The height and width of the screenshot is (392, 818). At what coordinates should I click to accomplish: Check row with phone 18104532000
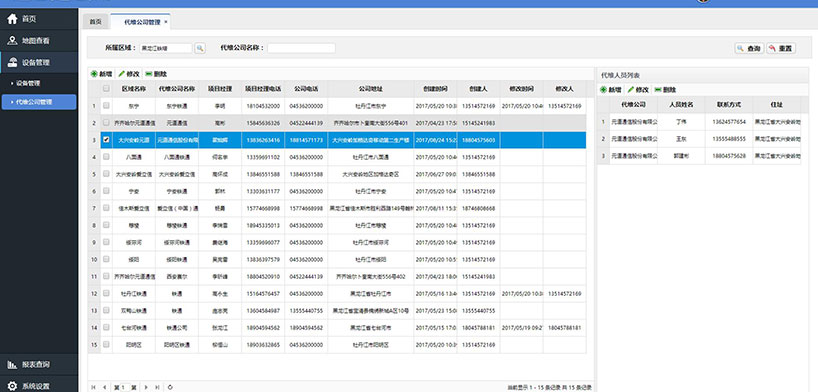tap(106, 105)
